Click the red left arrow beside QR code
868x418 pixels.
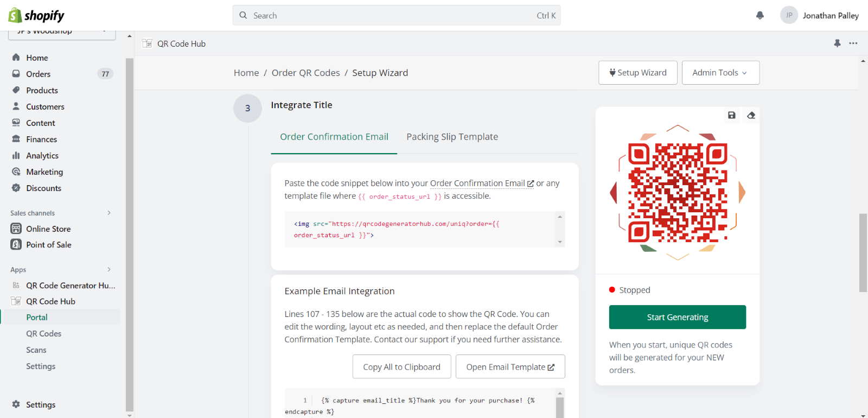614,193
